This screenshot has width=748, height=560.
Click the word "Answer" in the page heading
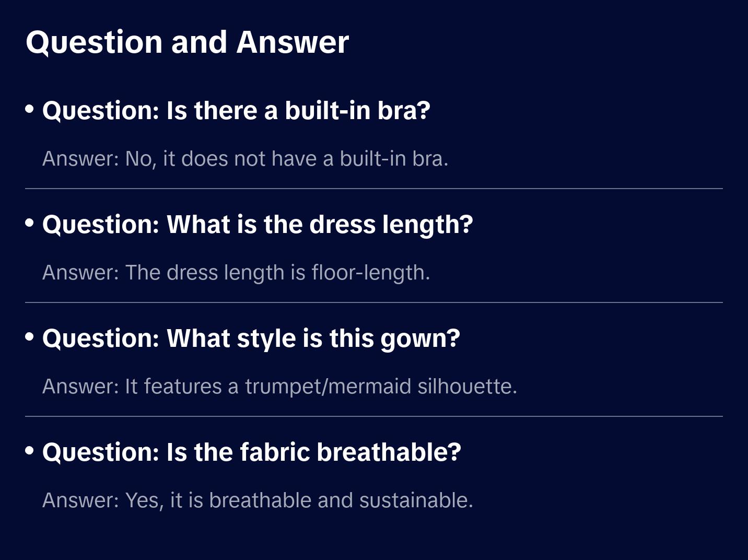click(x=293, y=42)
